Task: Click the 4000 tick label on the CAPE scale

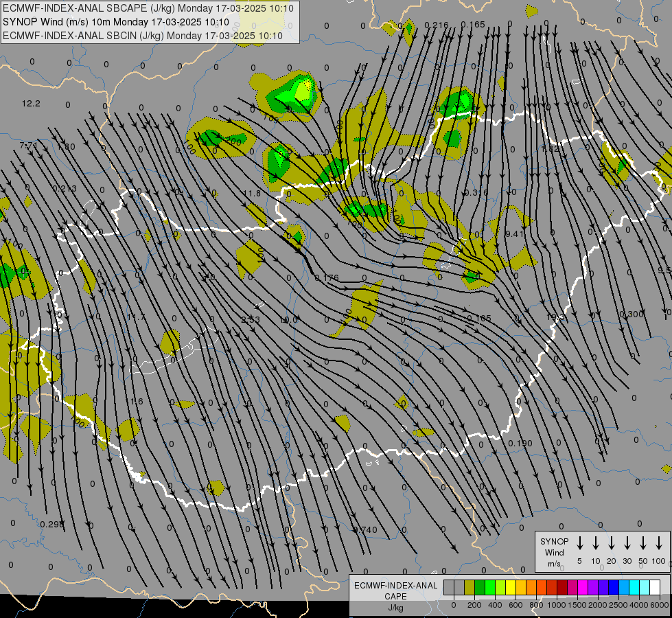Action: pyautogui.click(x=638, y=605)
